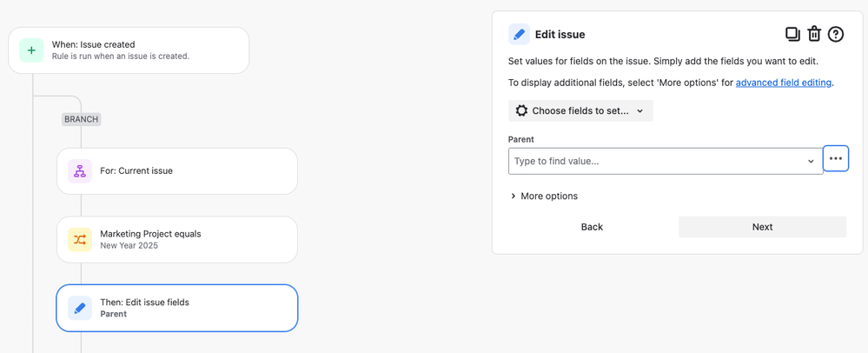Open help via the question mark icon
This screenshot has width=868, height=353.
pyautogui.click(x=835, y=35)
